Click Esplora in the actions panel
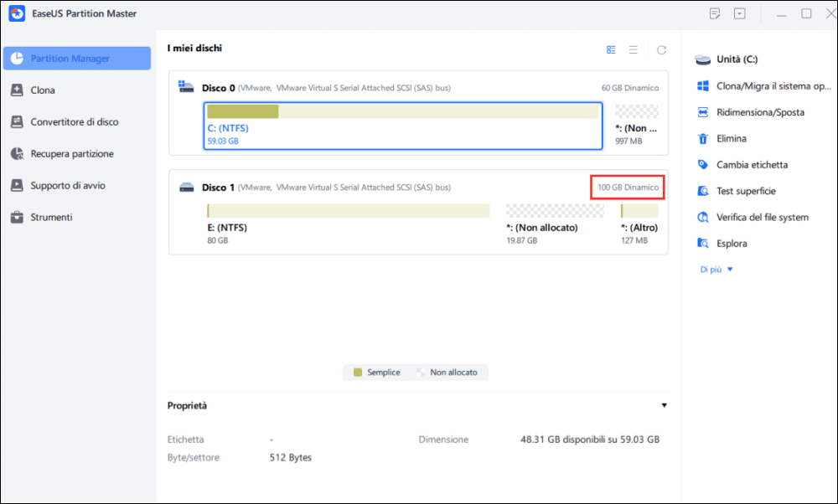 click(x=722, y=243)
